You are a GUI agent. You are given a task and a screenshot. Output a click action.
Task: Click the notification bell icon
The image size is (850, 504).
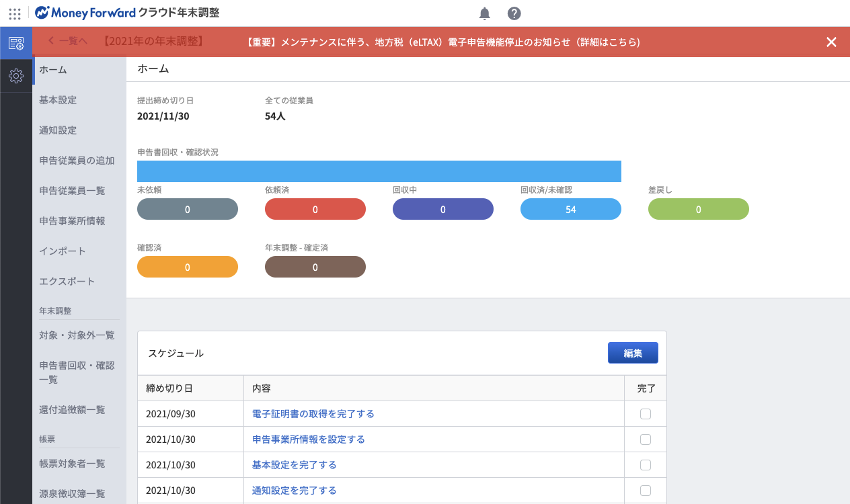coord(484,13)
